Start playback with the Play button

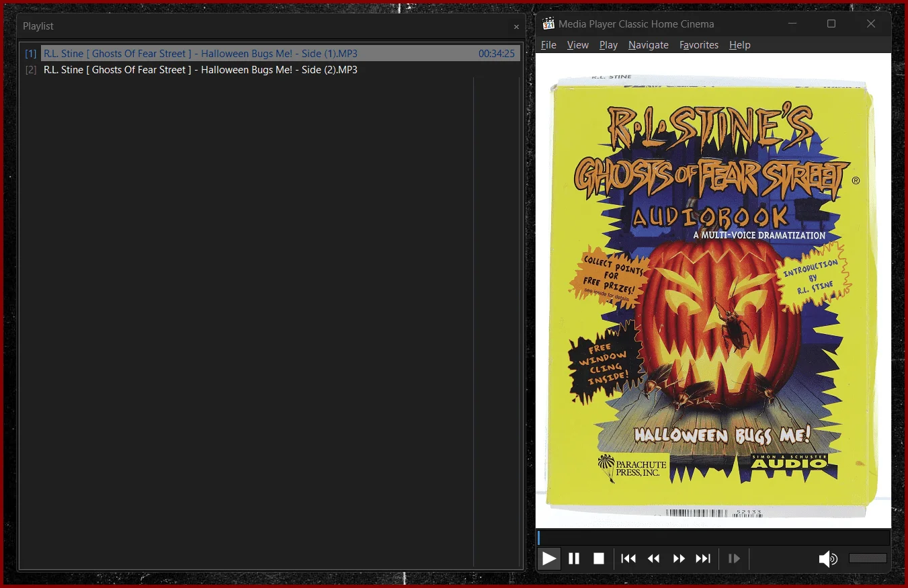point(549,558)
